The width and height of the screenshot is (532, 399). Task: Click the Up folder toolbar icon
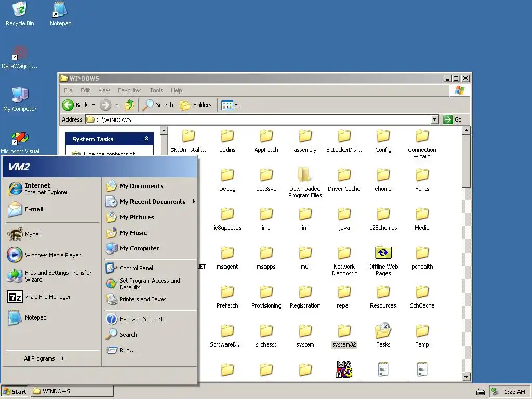point(129,105)
